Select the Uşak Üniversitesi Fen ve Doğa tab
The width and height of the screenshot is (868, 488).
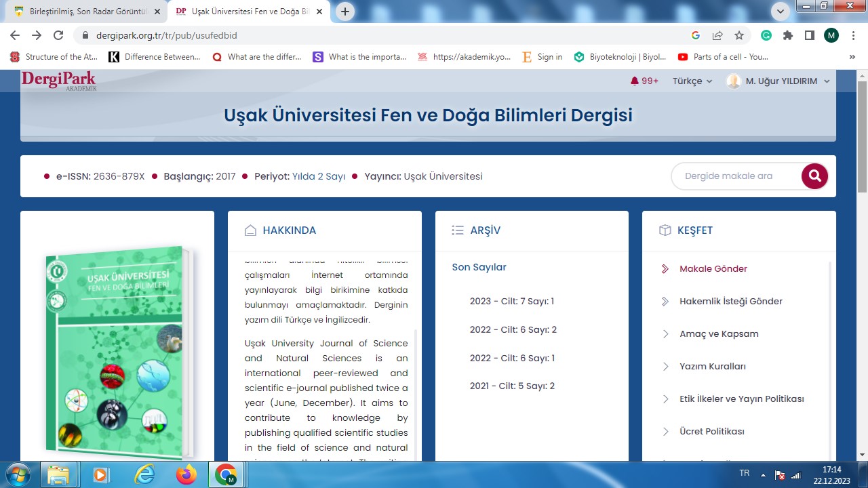pos(248,12)
